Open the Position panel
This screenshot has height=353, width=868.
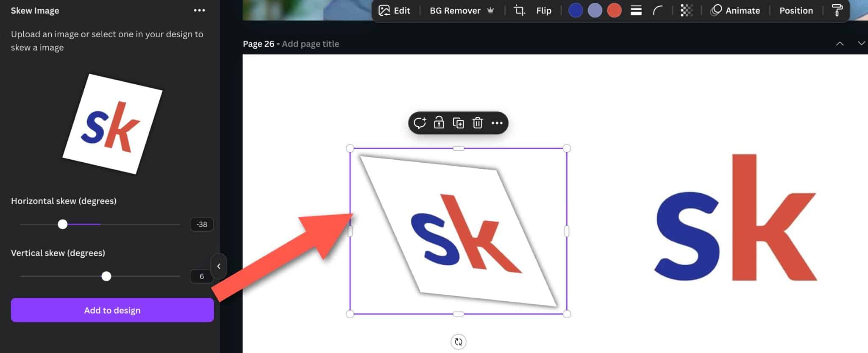[x=796, y=11]
